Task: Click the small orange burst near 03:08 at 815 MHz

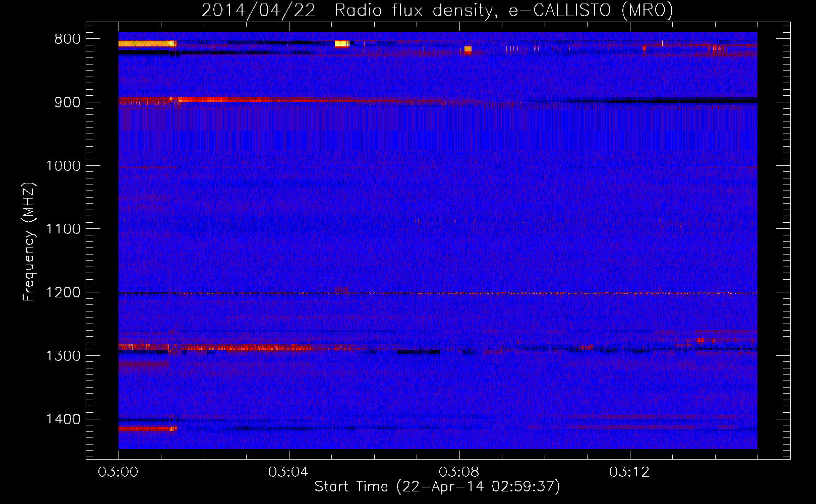Action: click(x=468, y=49)
